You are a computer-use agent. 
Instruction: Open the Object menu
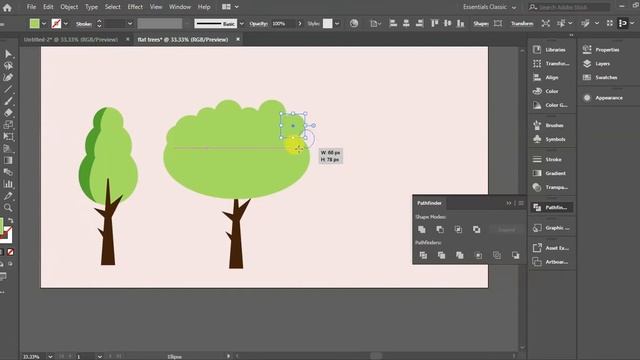click(x=69, y=7)
